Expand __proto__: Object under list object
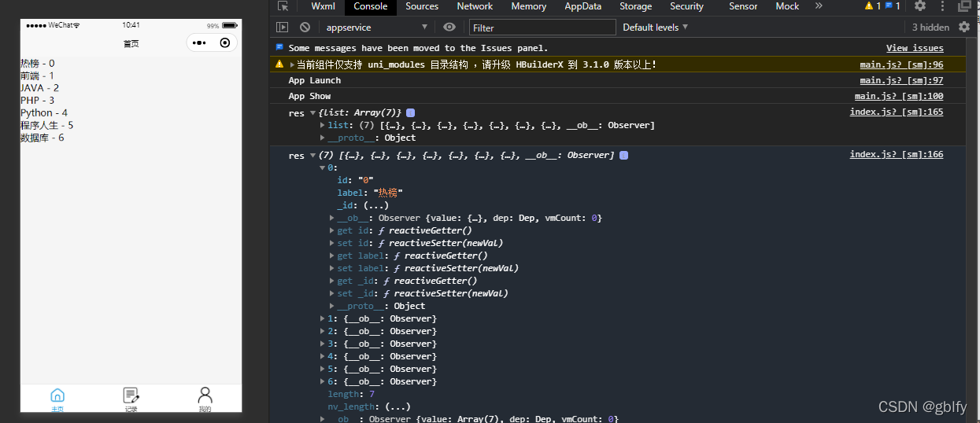 (x=323, y=138)
